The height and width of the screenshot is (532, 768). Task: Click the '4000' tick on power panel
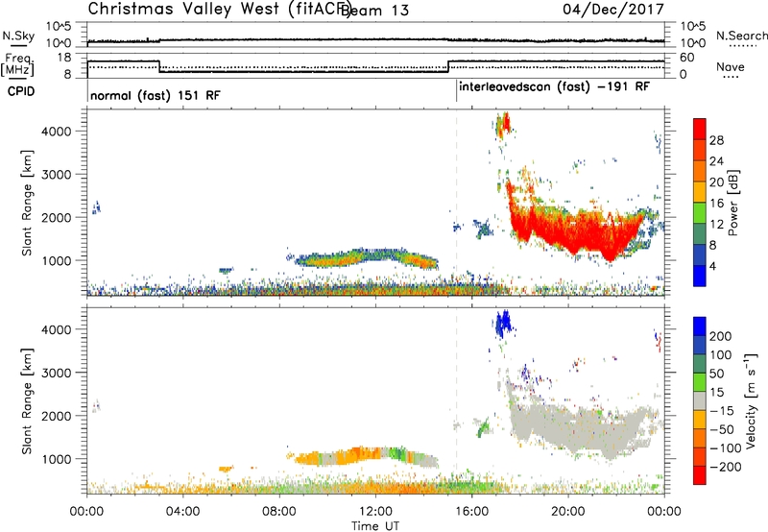pos(57,132)
